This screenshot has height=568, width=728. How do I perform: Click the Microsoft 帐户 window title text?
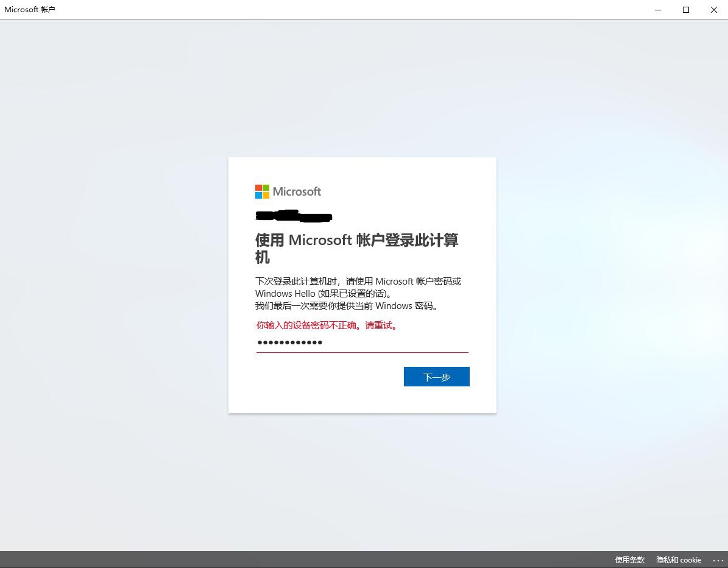pyautogui.click(x=30, y=9)
